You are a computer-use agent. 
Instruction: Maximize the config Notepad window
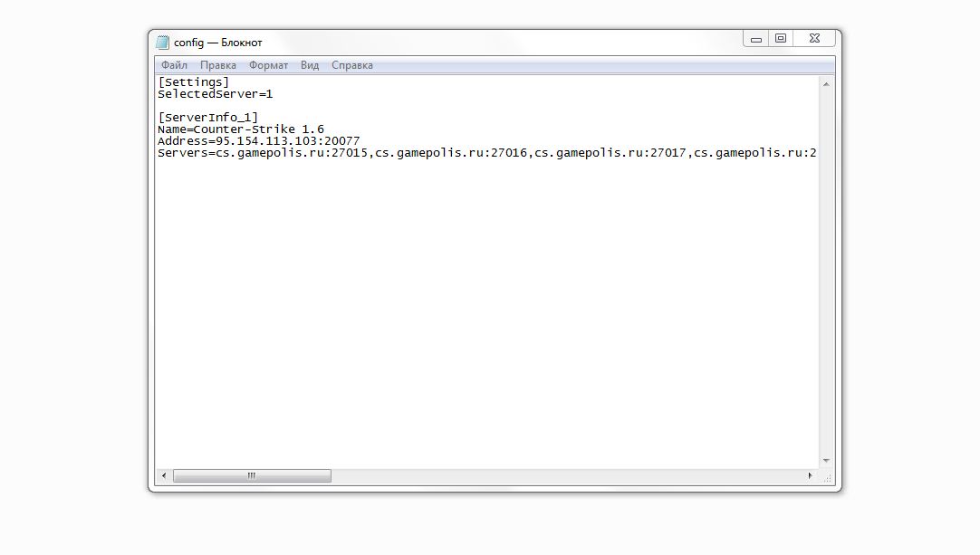[781, 39]
